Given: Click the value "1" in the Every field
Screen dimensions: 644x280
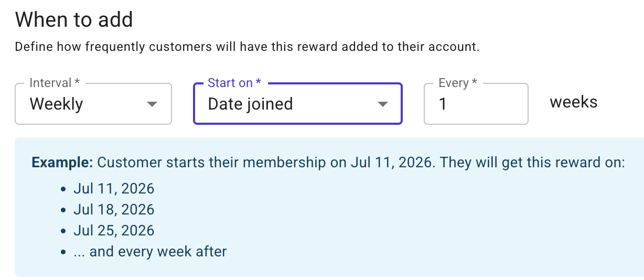Looking at the screenshot, I should pyautogui.click(x=443, y=104).
